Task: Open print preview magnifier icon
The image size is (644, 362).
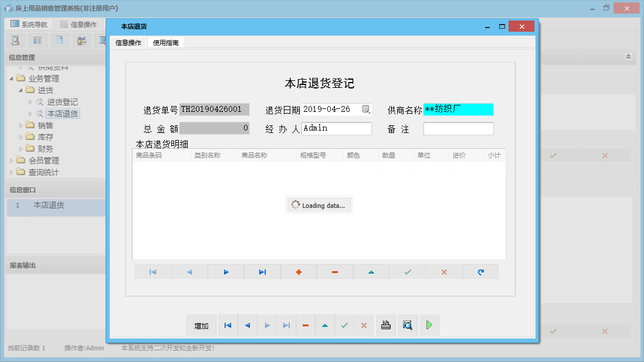Action: coord(407,325)
